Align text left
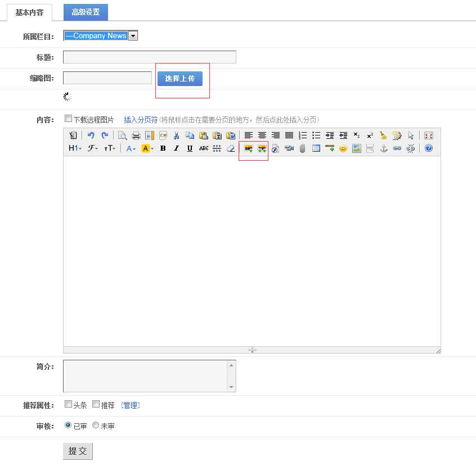The height and width of the screenshot is (466, 476). click(249, 135)
